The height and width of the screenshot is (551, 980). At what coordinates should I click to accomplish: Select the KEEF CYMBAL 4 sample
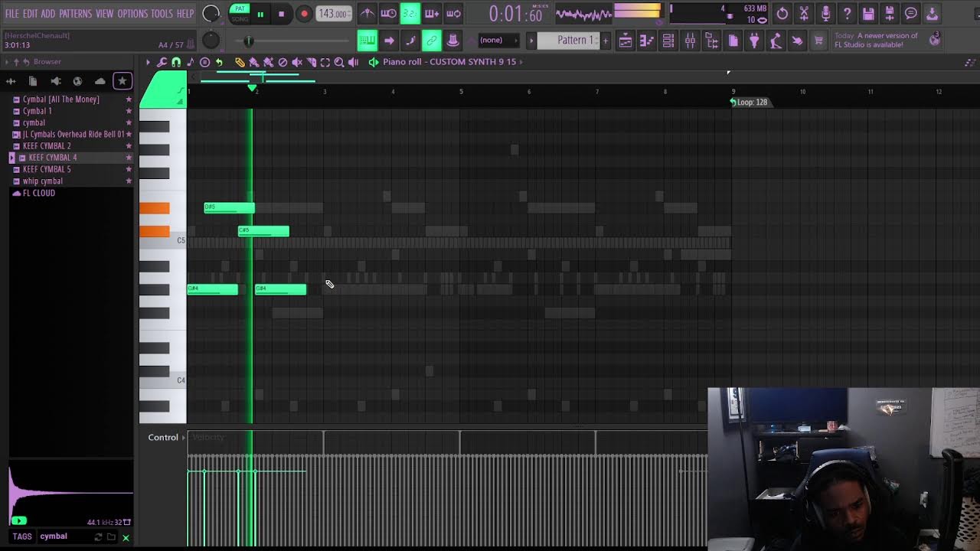tap(53, 158)
